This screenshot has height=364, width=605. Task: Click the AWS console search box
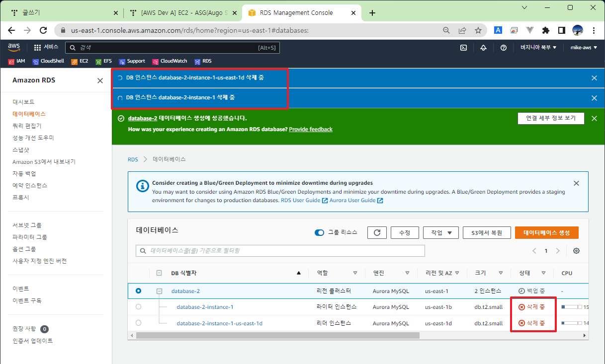(173, 48)
